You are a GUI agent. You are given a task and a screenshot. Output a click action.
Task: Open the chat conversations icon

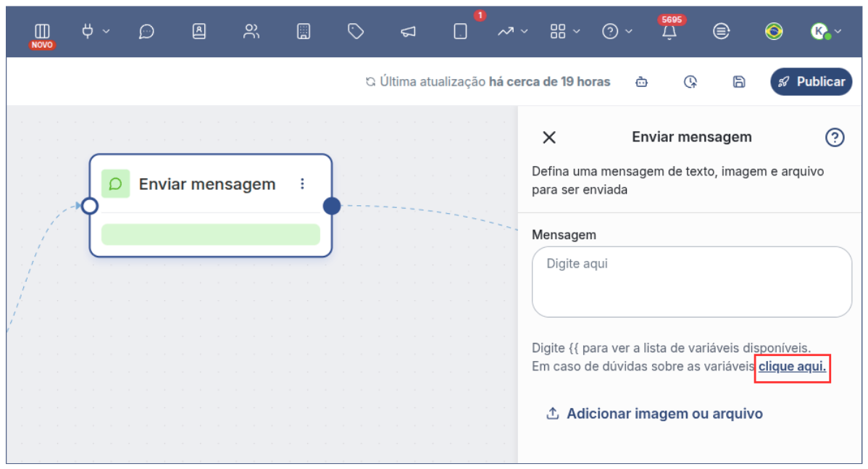pyautogui.click(x=146, y=32)
